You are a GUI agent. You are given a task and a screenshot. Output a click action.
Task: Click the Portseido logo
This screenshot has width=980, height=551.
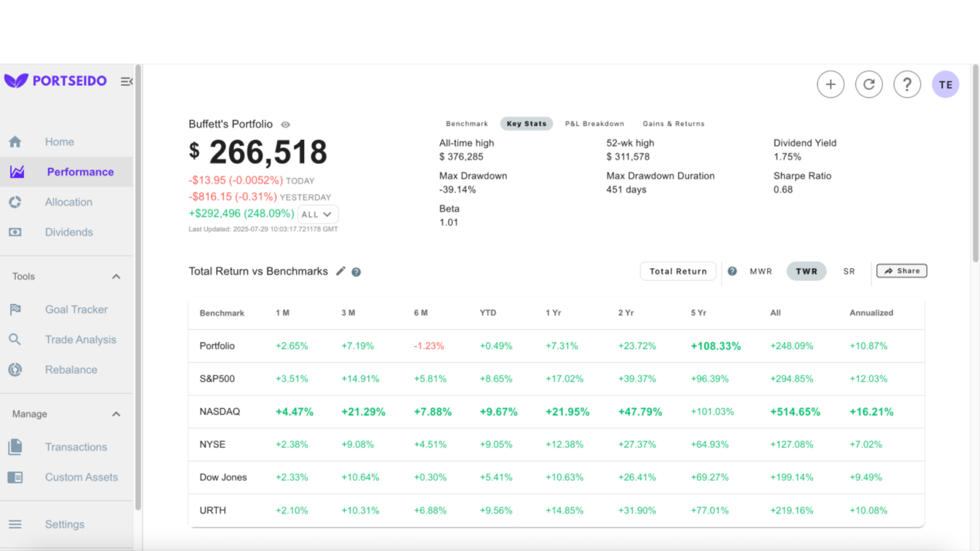tap(56, 81)
